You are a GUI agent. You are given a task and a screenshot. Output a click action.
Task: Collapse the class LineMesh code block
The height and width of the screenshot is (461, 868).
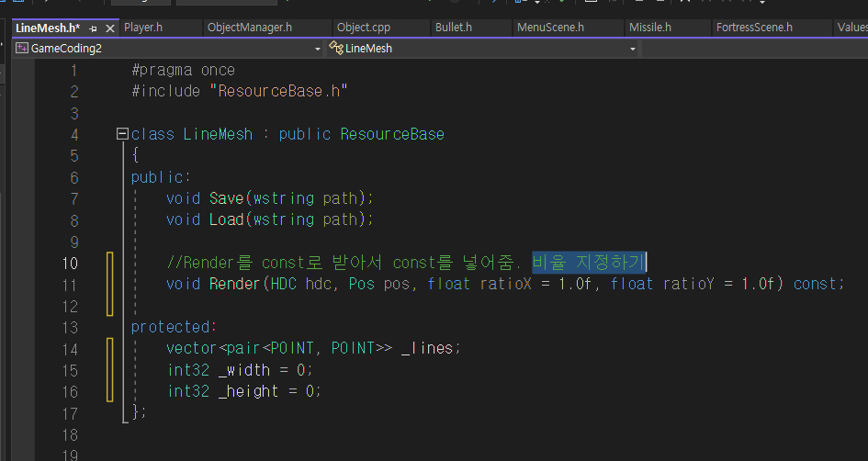pyautogui.click(x=122, y=134)
